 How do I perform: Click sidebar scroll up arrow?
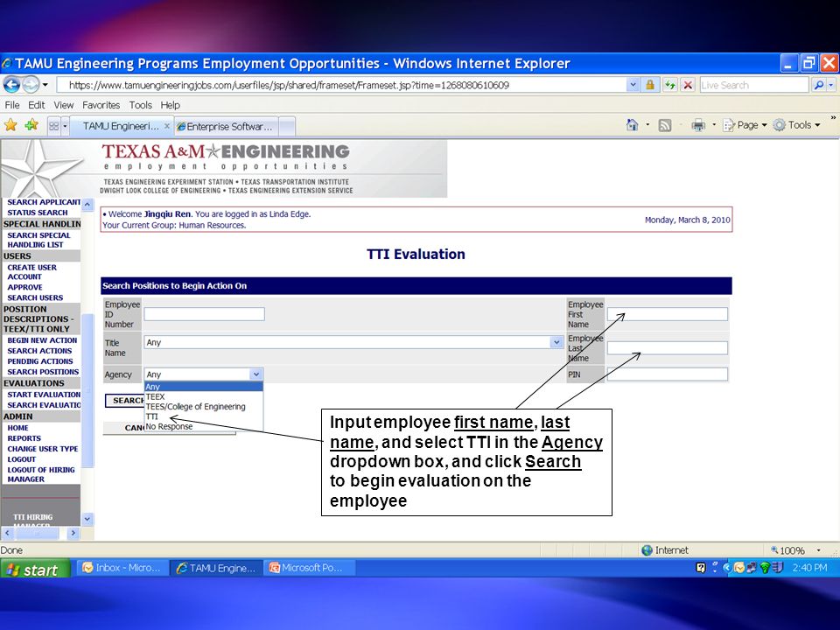87,205
